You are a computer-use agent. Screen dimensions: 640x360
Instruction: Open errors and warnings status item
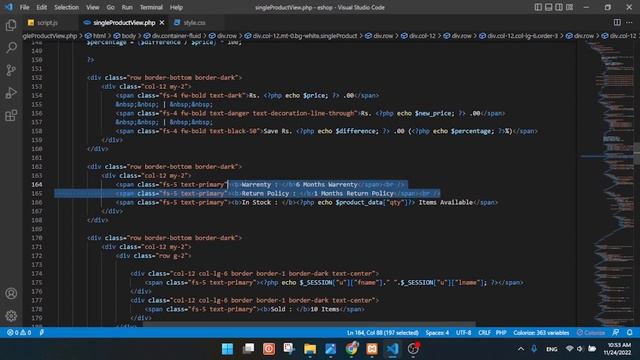(x=19, y=333)
